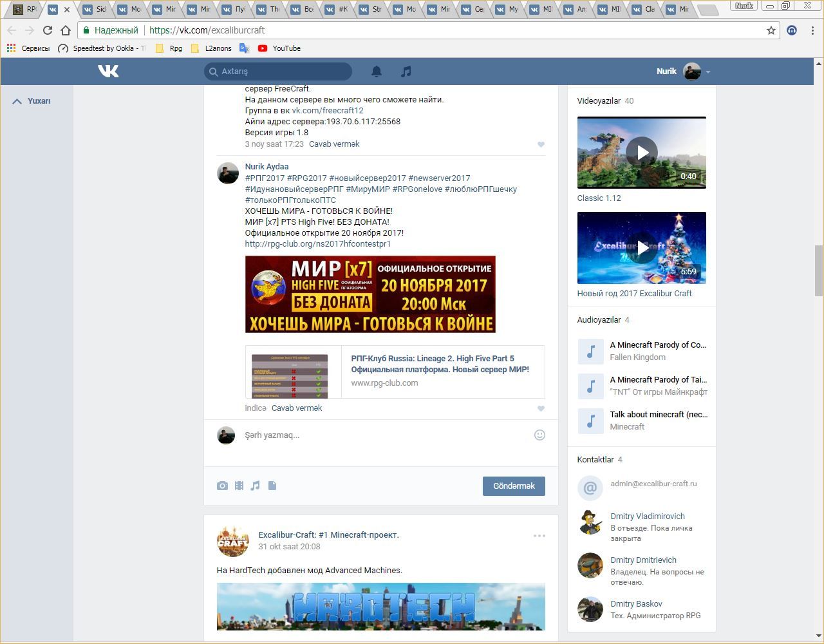Open post options three-dots menu
Viewport: 824px width, 644px height.
point(539,536)
